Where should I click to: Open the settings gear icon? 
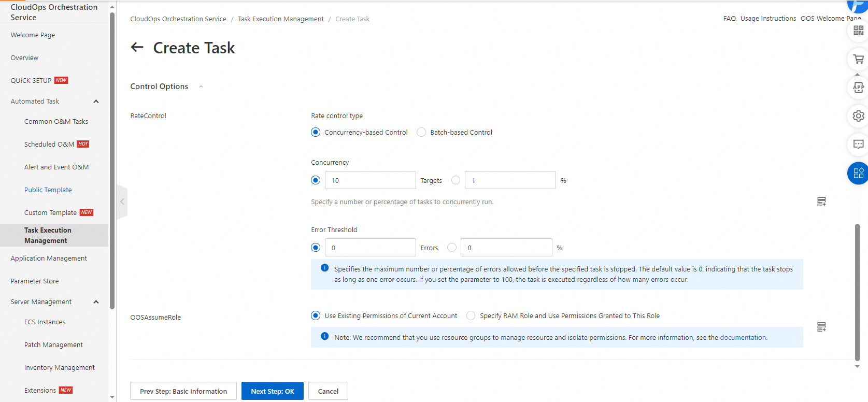coord(858,116)
